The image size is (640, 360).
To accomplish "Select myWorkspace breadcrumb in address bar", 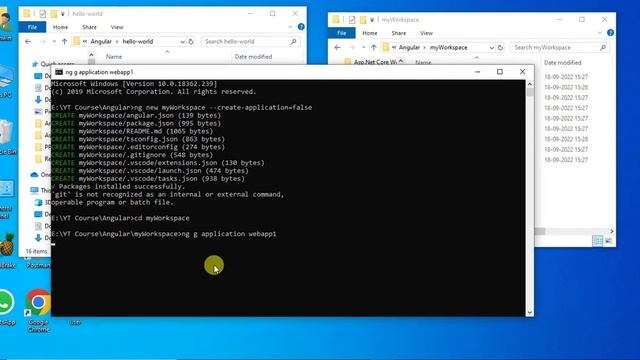I will tap(448, 47).
